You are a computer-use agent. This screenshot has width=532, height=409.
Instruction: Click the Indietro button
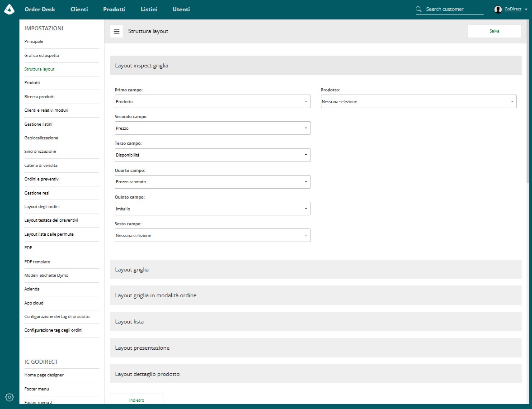coord(137,399)
